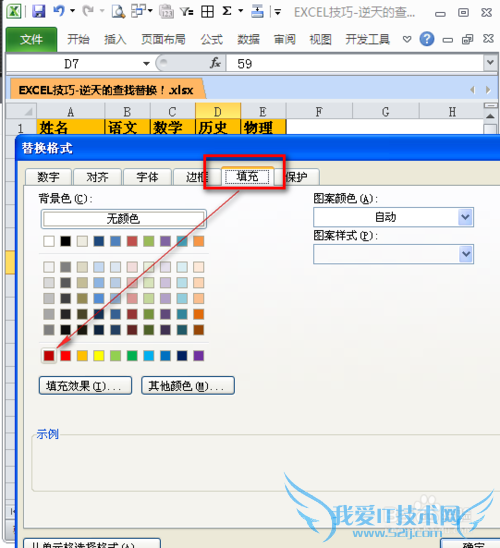Choose the dark red standard color swatch
This screenshot has height=548, width=500.
(x=49, y=356)
